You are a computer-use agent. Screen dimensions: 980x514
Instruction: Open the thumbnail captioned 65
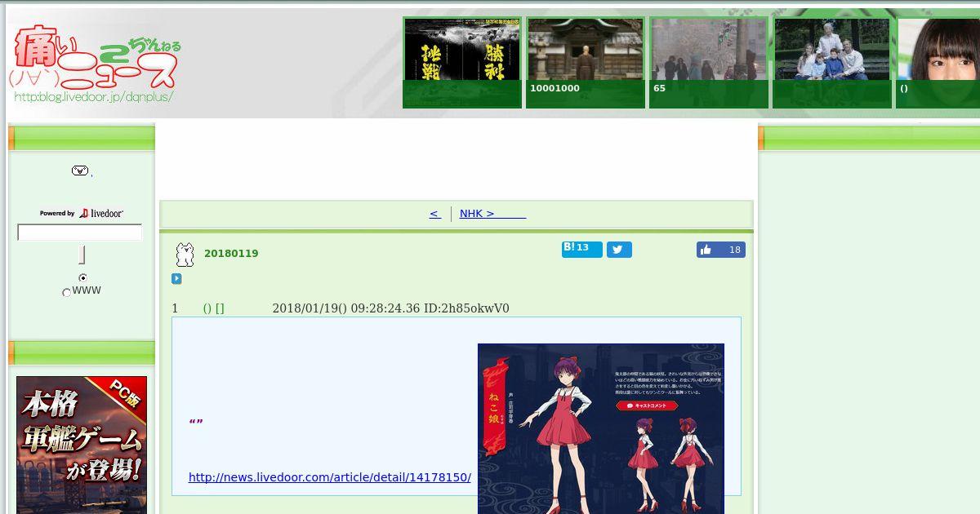tap(709, 62)
